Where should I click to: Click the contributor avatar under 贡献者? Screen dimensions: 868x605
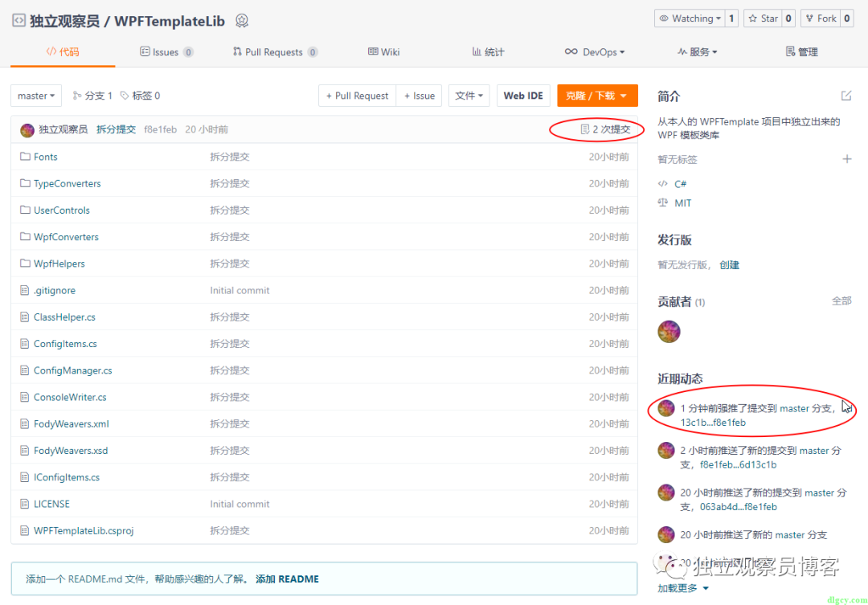click(669, 331)
